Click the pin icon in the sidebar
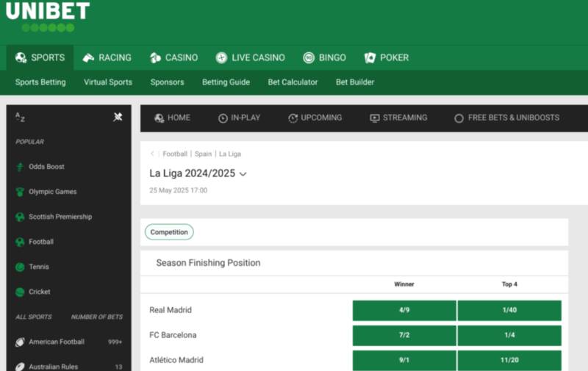 [118, 118]
